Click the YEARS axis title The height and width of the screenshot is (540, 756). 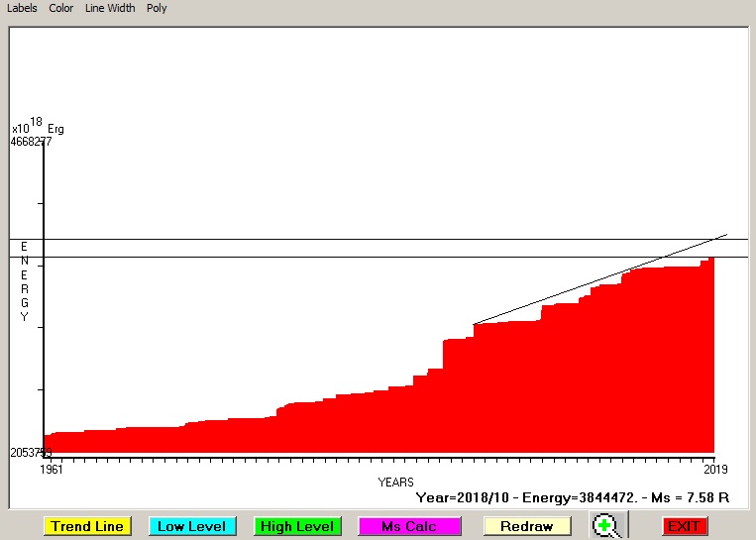[x=395, y=482]
